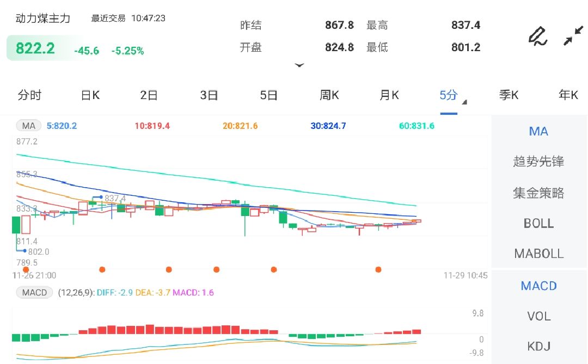Select BOLL indicator
Viewport: 588px width, 364px height.
pos(538,224)
